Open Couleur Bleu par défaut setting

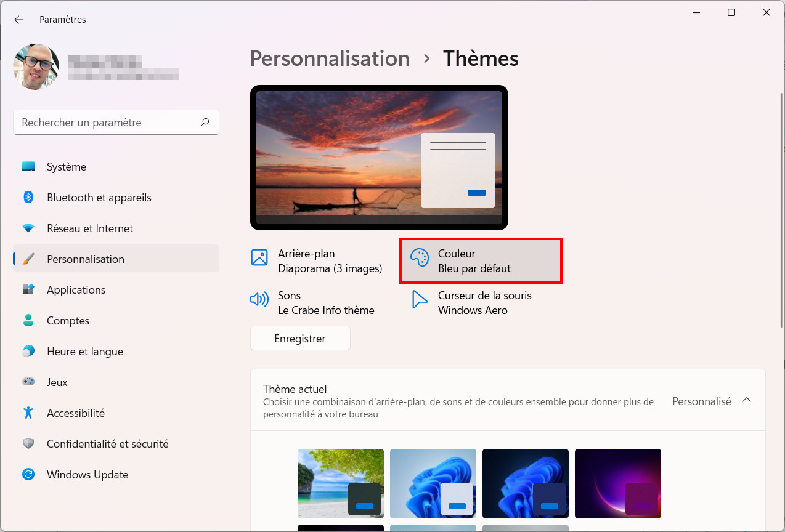(481, 261)
